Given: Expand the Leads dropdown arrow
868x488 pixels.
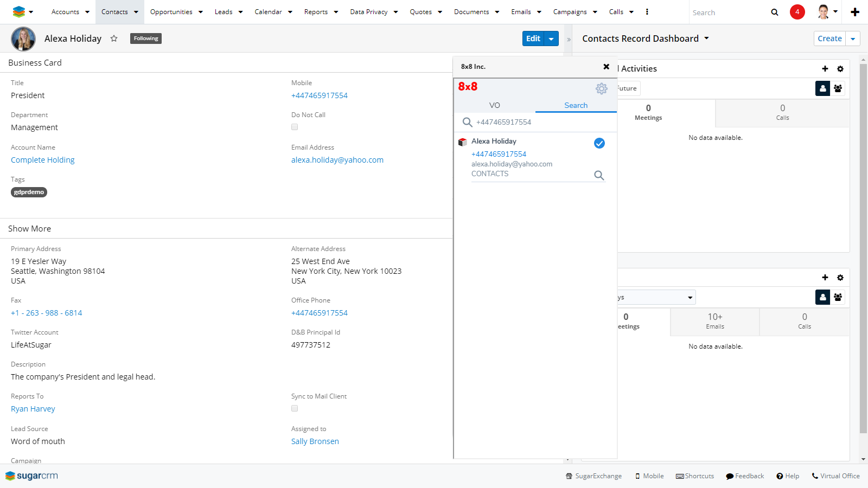Looking at the screenshot, I should [240, 12].
